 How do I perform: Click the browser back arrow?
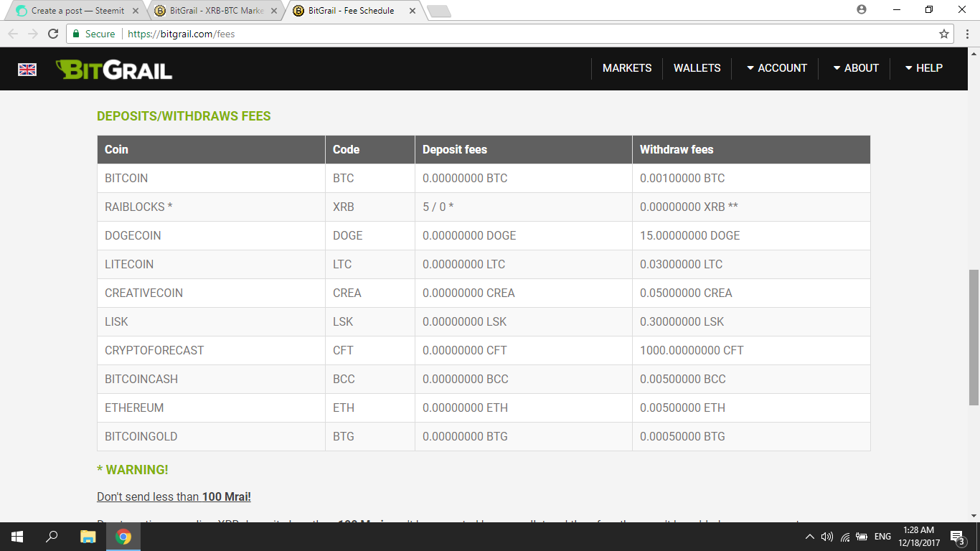(x=13, y=34)
